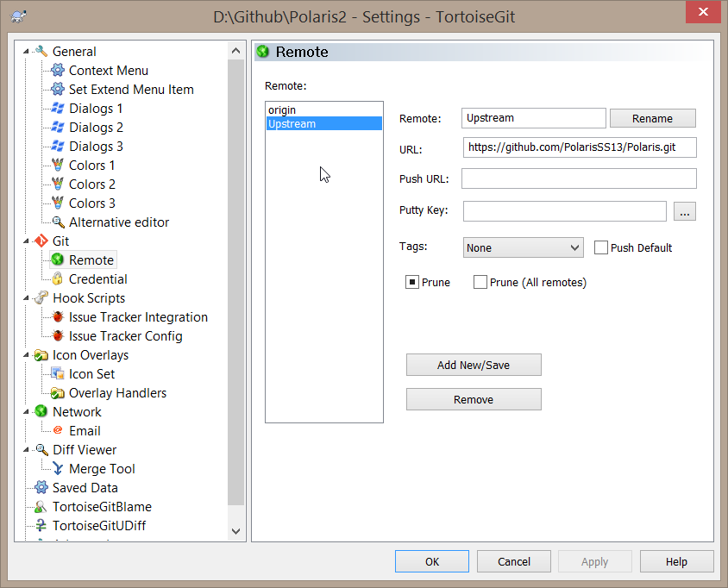Viewport: 728px width, 588px height.
Task: Toggle the Prune checkbox
Action: [411, 282]
